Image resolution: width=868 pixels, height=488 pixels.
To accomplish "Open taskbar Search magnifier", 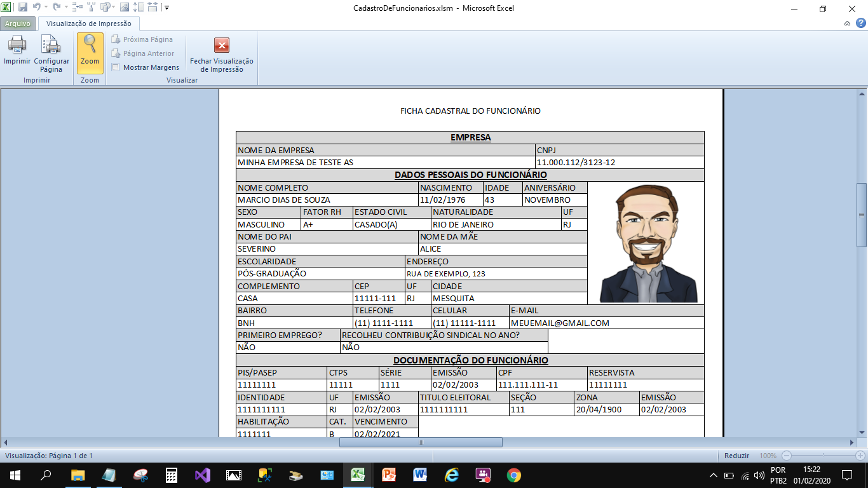I will coord(46,475).
